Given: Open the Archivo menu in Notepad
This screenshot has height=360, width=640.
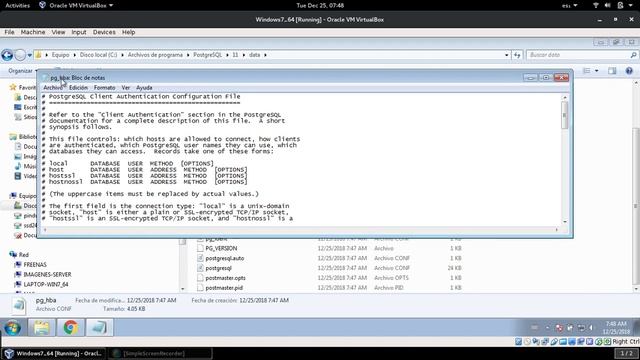Looking at the screenshot, I should (x=53, y=88).
